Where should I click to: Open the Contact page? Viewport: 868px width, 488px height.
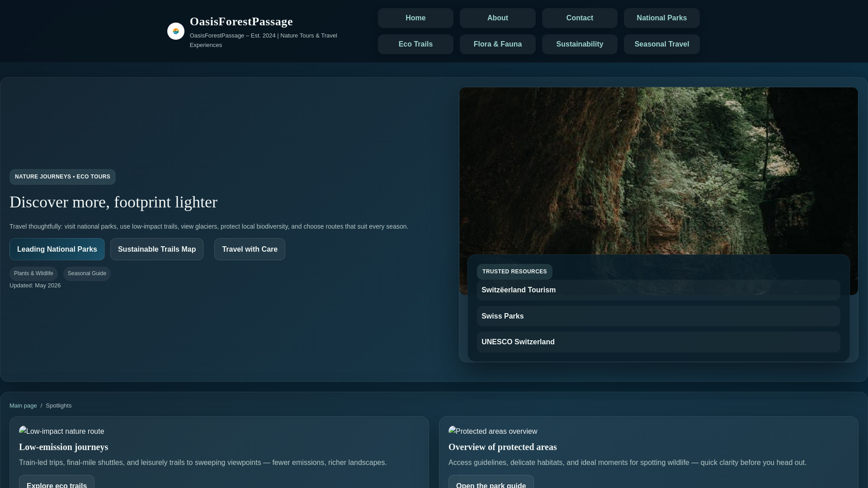pyautogui.click(x=580, y=18)
